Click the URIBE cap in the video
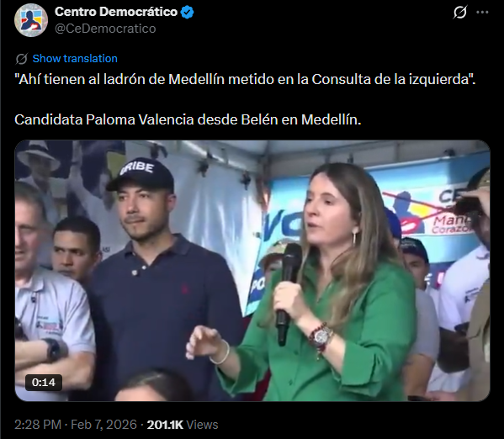 [x=141, y=175]
